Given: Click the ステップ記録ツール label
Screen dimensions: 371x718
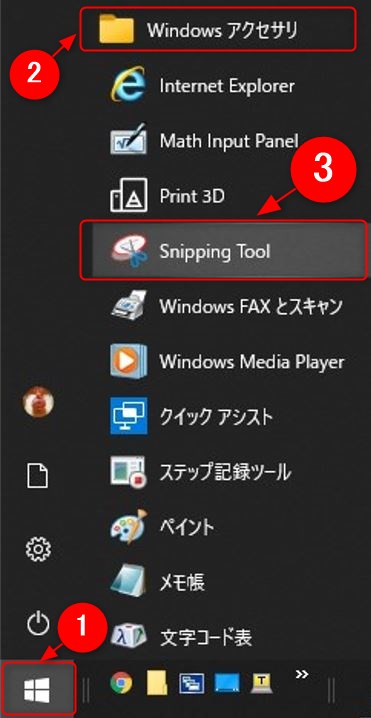Looking at the screenshot, I should coord(225,472).
